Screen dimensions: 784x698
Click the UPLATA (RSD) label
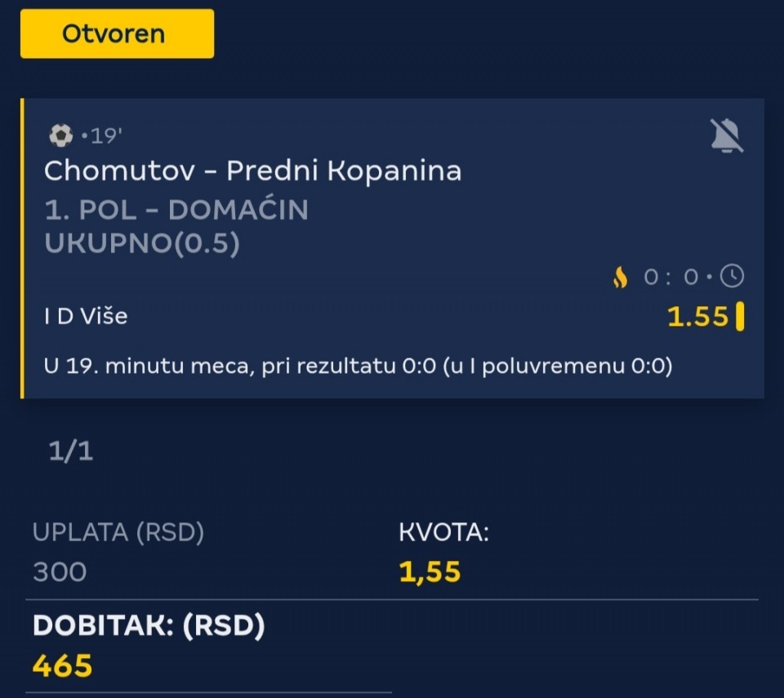(118, 532)
